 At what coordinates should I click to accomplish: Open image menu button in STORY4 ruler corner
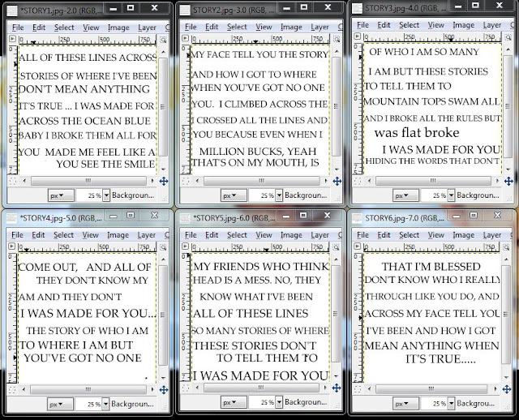click(x=11, y=246)
